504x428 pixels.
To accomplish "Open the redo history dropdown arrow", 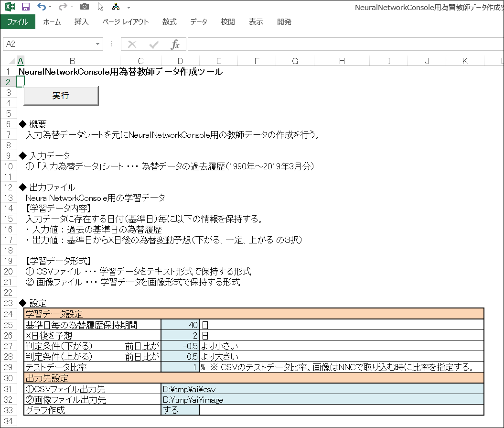I will click(72, 7).
